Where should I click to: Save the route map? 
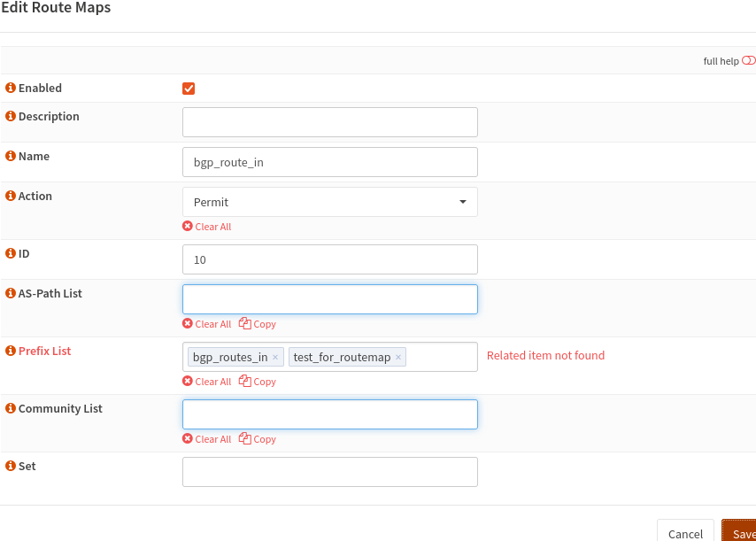pos(740,532)
